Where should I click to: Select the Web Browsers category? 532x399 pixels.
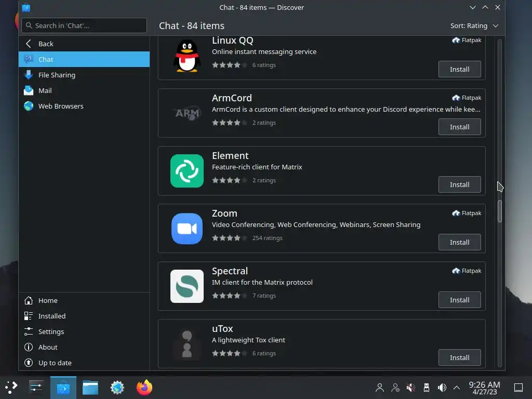click(x=84, y=106)
